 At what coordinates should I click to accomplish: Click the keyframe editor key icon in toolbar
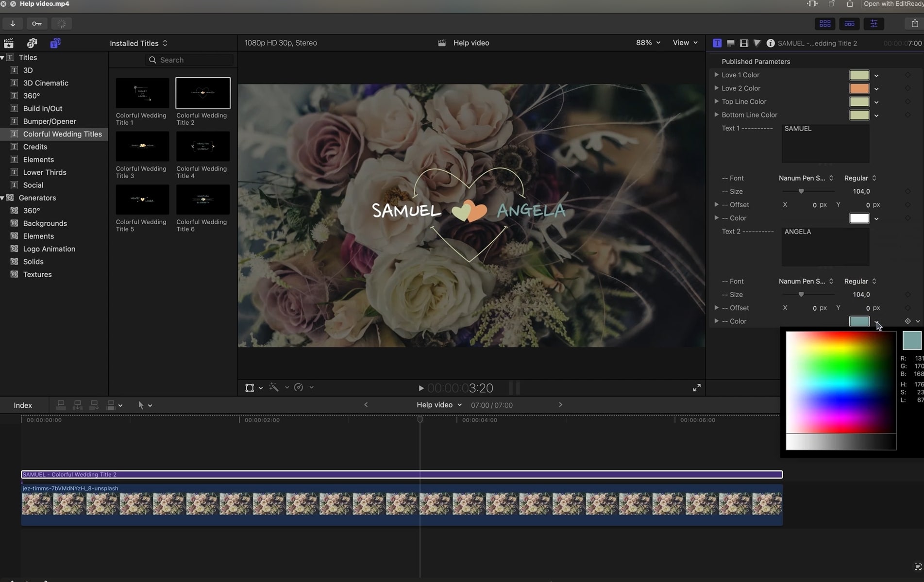37,23
